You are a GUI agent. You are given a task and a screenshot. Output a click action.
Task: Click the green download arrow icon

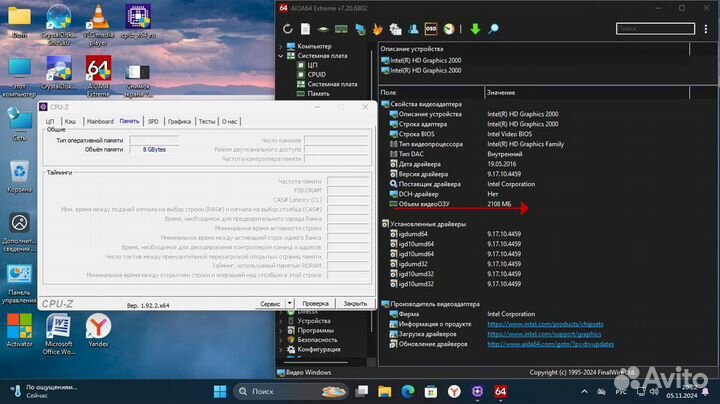tap(475, 28)
